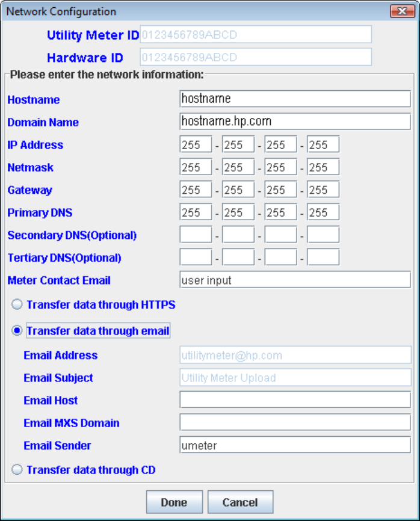Click the Netmask label

[x=30, y=167]
